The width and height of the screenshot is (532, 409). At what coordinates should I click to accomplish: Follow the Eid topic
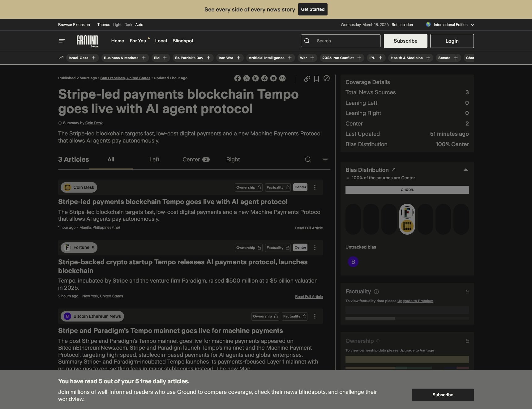(x=165, y=58)
